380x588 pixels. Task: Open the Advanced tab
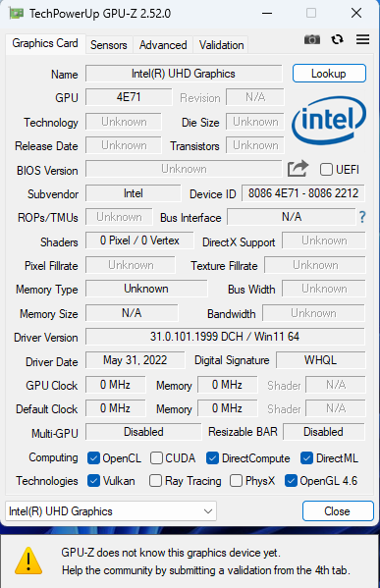click(163, 45)
